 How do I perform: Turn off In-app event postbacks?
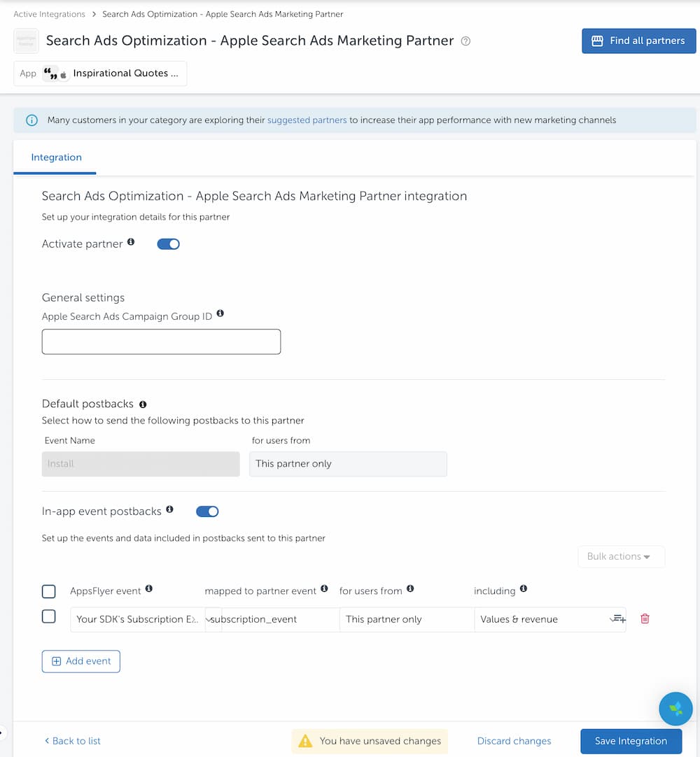[207, 511]
